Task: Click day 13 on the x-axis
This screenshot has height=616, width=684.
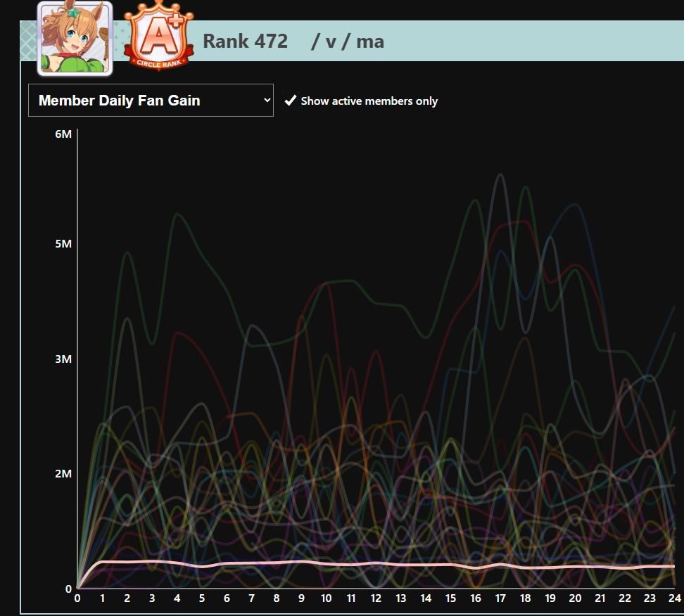Action: [x=401, y=598]
